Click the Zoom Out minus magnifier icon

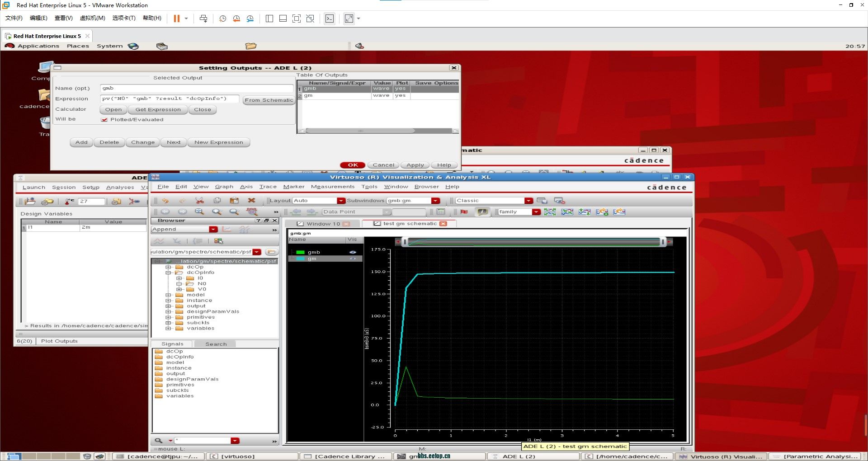[x=234, y=212]
